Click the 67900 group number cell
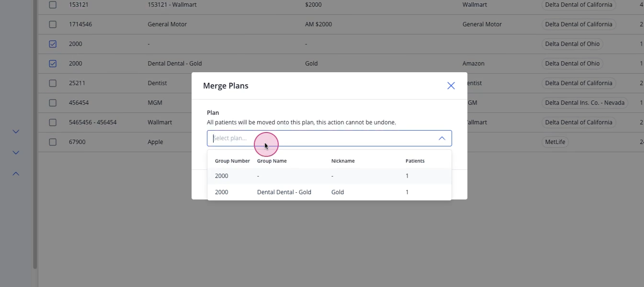Image resolution: width=644 pixels, height=287 pixels. click(x=77, y=142)
